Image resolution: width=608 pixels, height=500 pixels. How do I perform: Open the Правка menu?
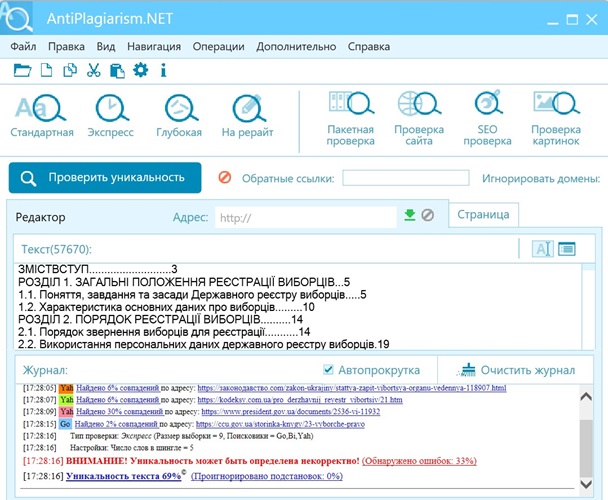point(66,47)
